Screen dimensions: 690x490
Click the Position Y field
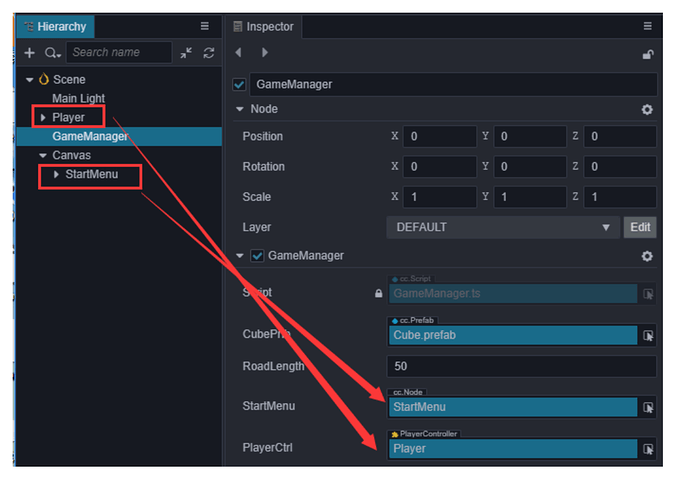click(530, 136)
